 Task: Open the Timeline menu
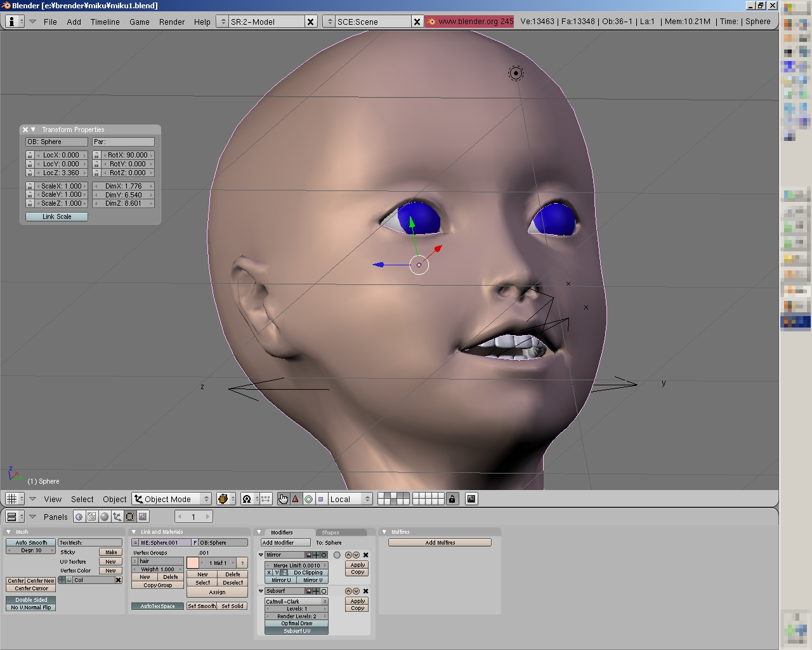(105, 22)
